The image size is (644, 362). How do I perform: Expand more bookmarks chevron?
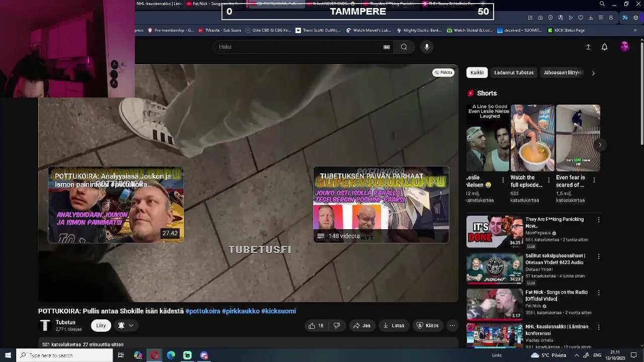(x=635, y=30)
